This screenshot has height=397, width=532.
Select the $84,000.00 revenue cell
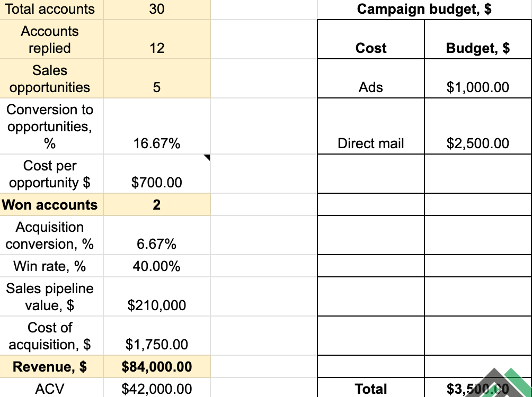tap(157, 366)
